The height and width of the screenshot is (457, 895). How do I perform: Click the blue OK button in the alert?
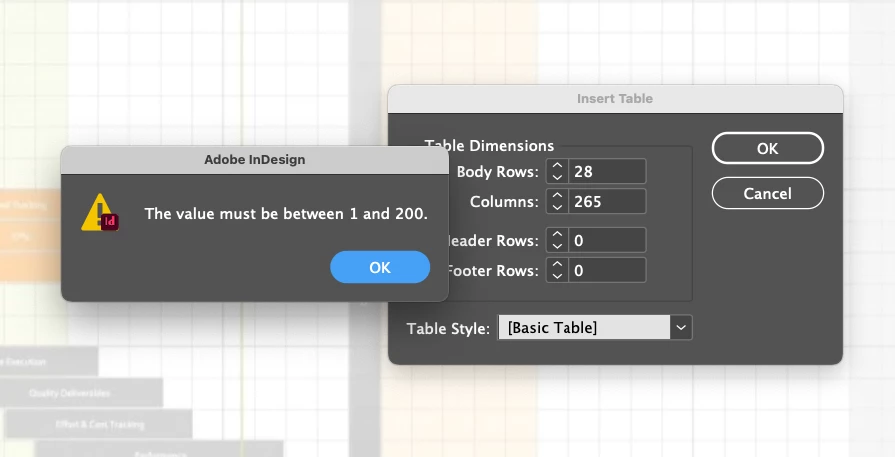coord(380,267)
